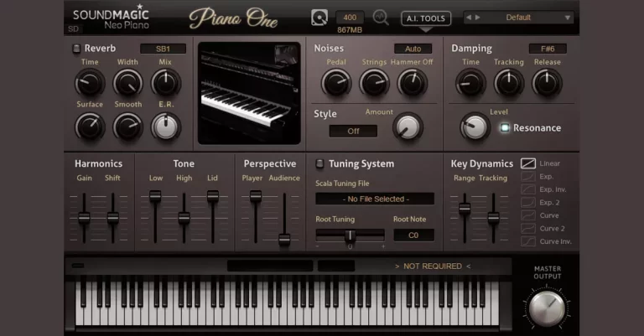644x336 pixels.
Task: Click the No File Selected Scala field
Action: (375, 199)
